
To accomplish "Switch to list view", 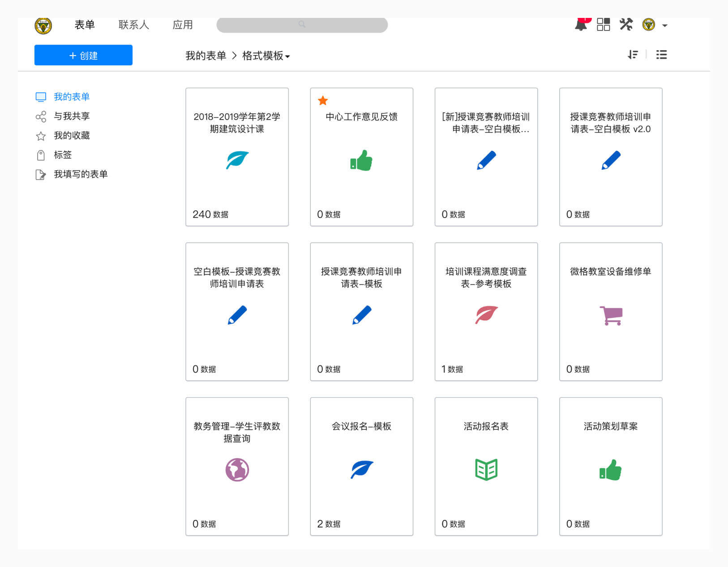I will (661, 55).
